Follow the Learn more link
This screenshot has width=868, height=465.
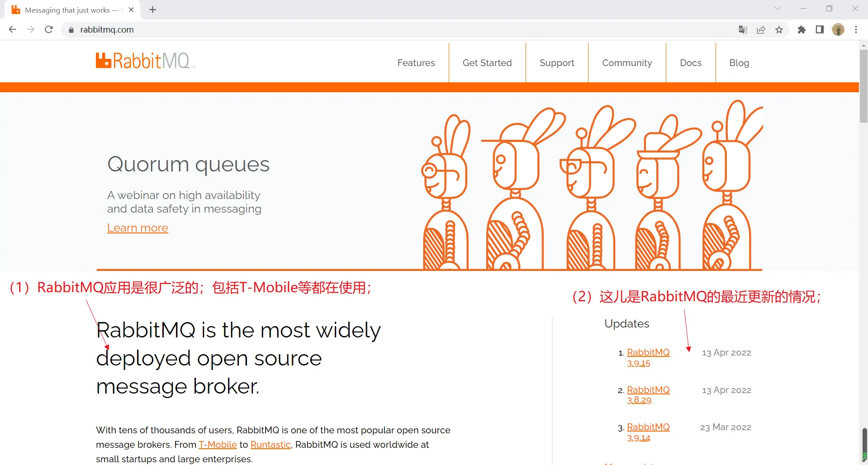[138, 228]
